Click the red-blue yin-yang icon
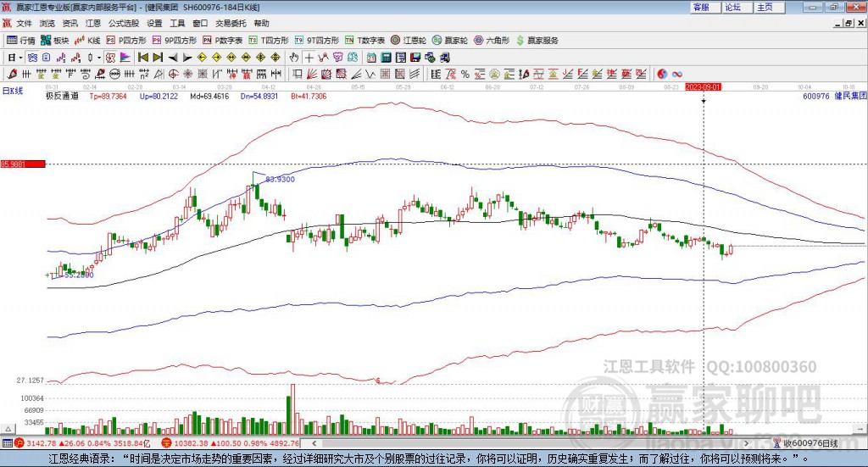Viewport: 868px width, 467px height. [661, 74]
